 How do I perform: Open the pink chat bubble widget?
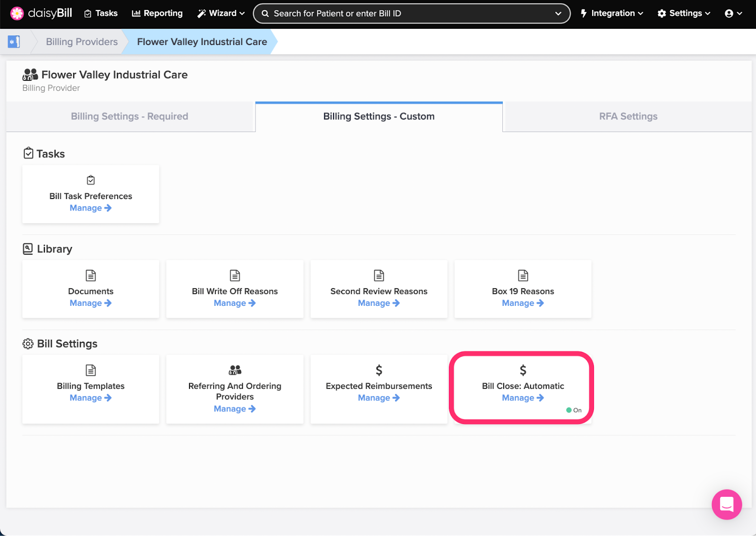tap(726, 504)
